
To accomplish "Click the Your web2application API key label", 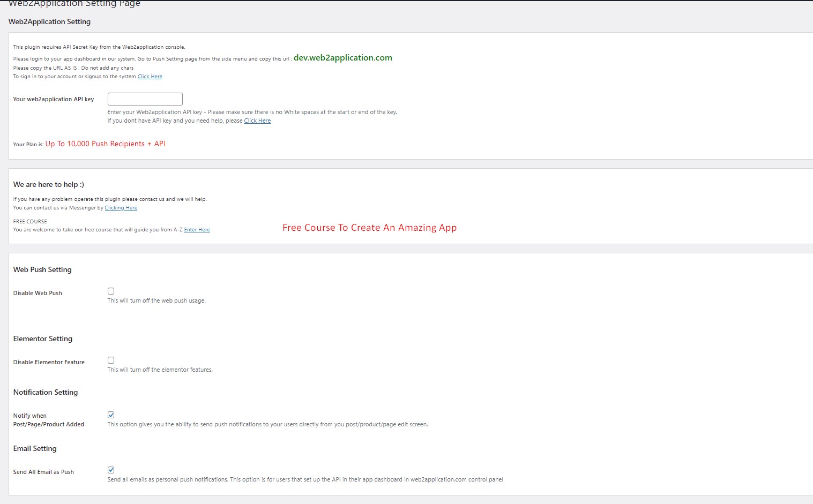I will coord(54,99).
